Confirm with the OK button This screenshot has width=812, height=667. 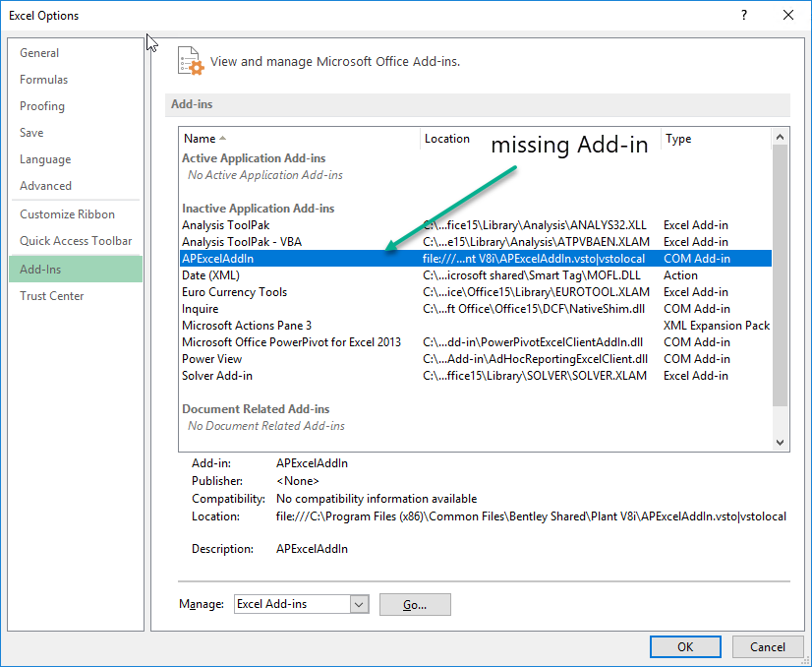click(685, 646)
